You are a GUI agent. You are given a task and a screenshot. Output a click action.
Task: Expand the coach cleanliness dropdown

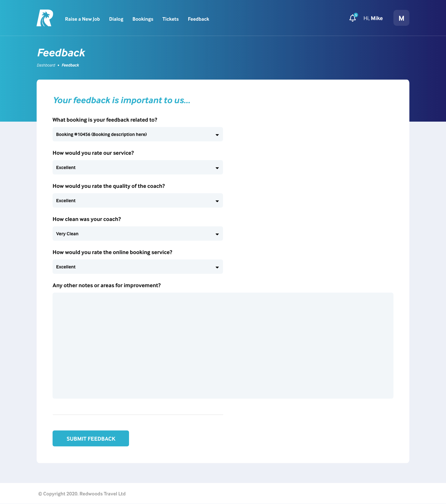tap(138, 234)
